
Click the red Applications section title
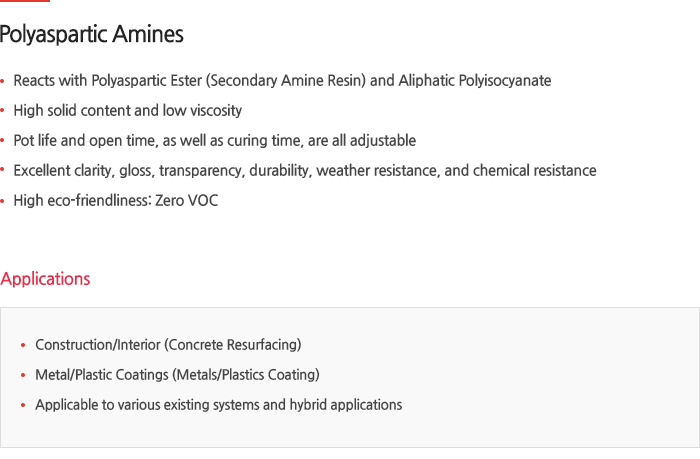point(45,279)
